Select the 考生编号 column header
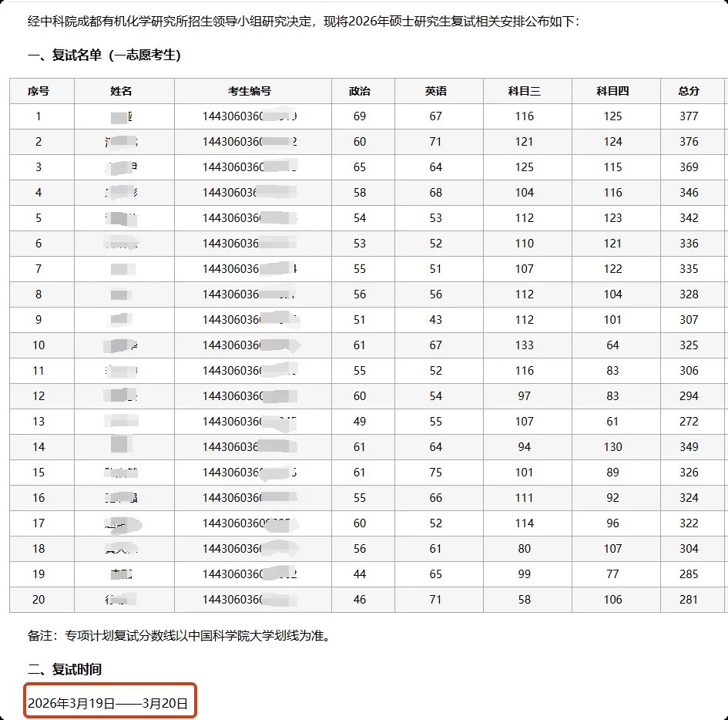728x720 pixels. [x=249, y=91]
